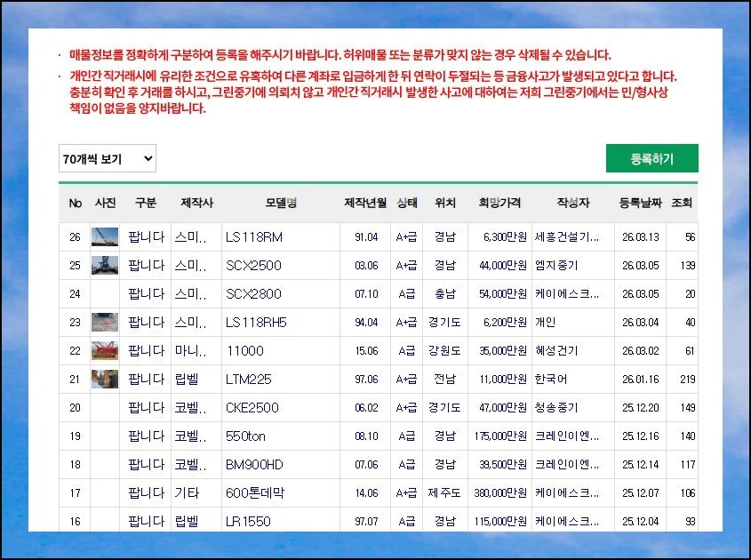Click the green 등록하기 registration button

651,158
